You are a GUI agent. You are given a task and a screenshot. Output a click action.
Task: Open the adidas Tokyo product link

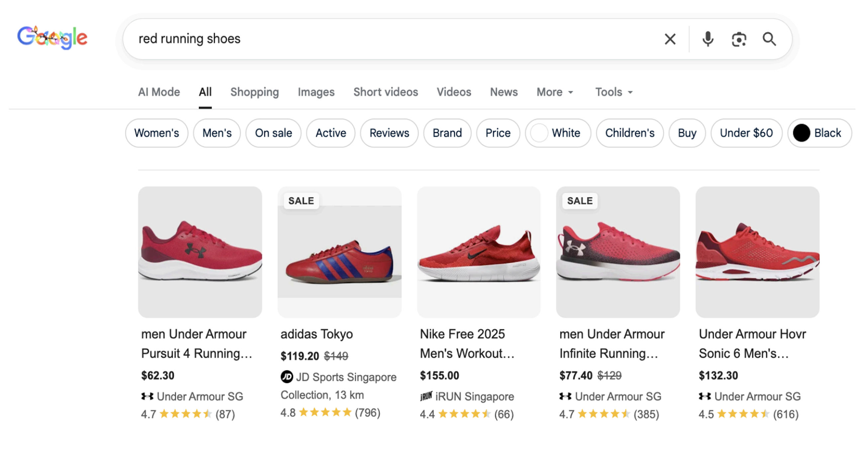coord(316,334)
